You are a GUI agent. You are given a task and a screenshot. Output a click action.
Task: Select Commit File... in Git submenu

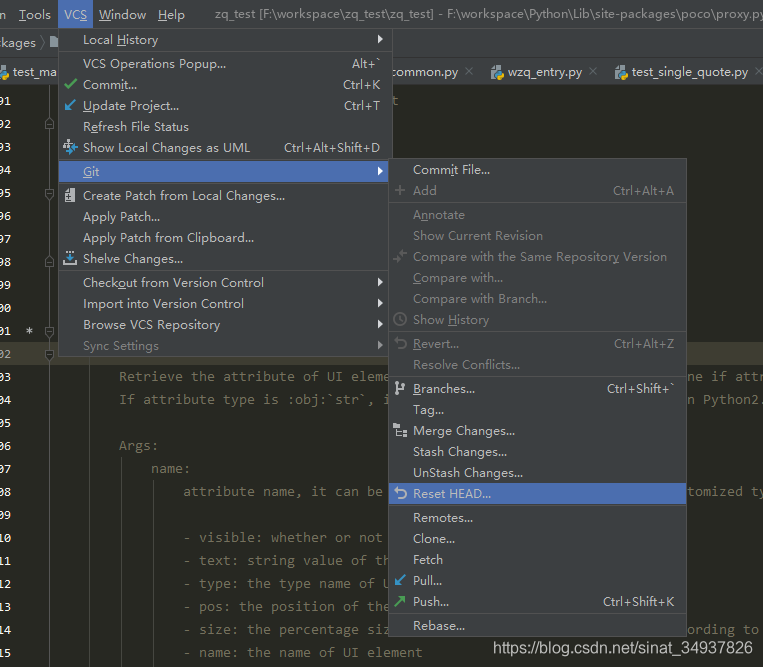click(x=537, y=169)
